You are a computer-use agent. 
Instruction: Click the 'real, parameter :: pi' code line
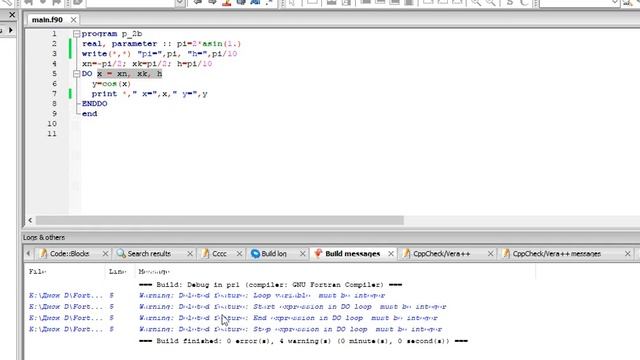161,44
